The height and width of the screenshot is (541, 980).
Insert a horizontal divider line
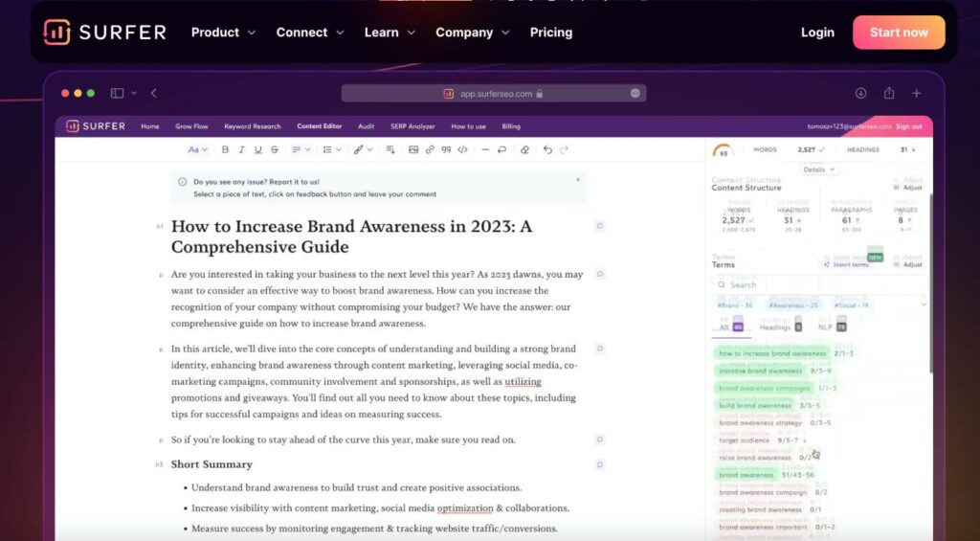tap(485, 150)
